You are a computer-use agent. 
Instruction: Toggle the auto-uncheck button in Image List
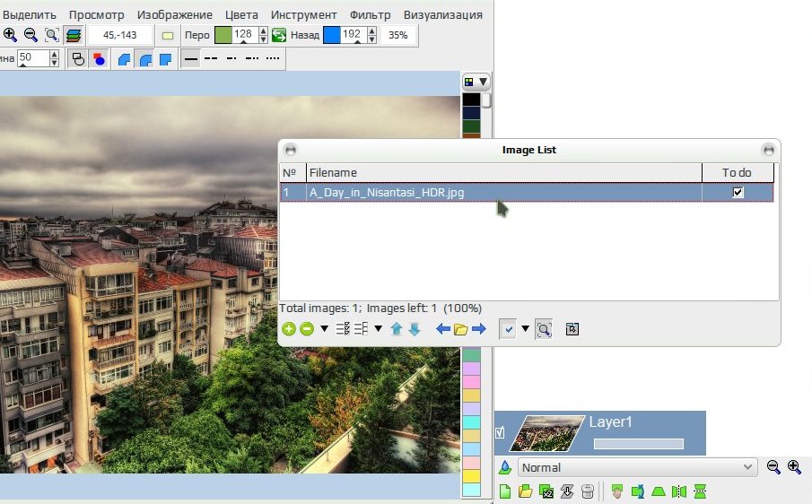click(508, 329)
